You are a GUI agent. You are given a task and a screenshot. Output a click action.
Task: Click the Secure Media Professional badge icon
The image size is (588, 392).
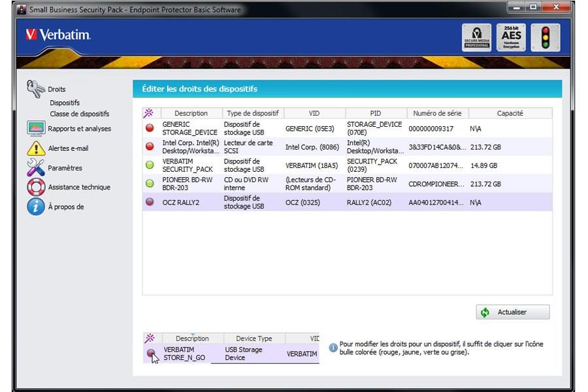476,37
